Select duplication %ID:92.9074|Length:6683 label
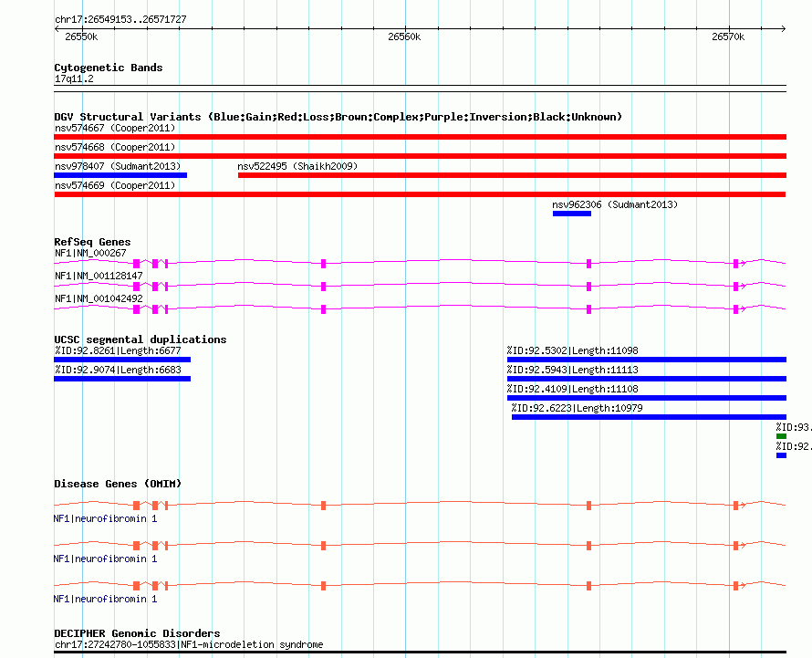812x658 pixels. pos(118,370)
